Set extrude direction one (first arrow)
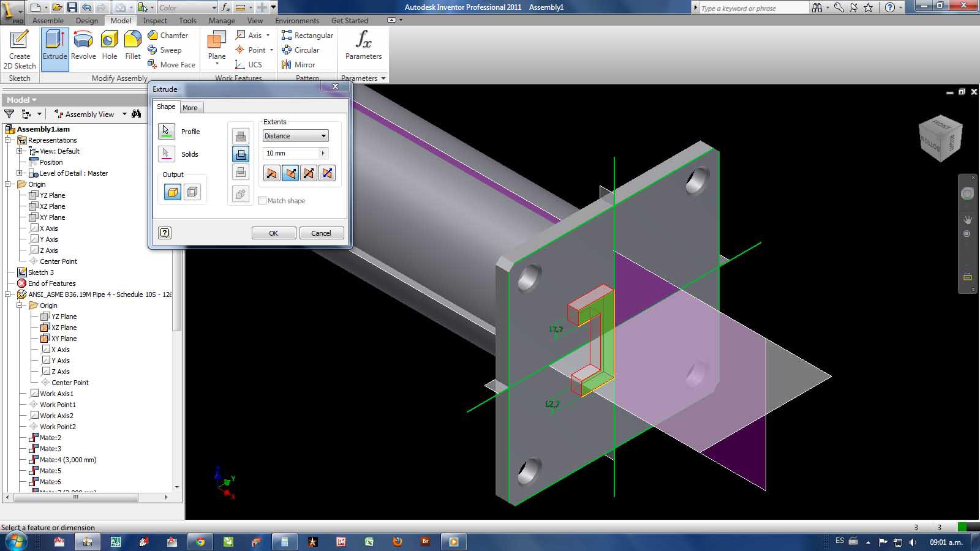 tap(271, 173)
